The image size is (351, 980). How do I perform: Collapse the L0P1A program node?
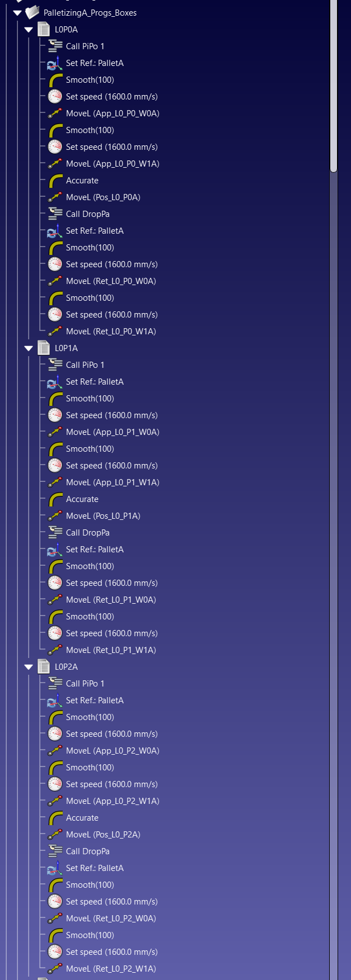coord(29,348)
